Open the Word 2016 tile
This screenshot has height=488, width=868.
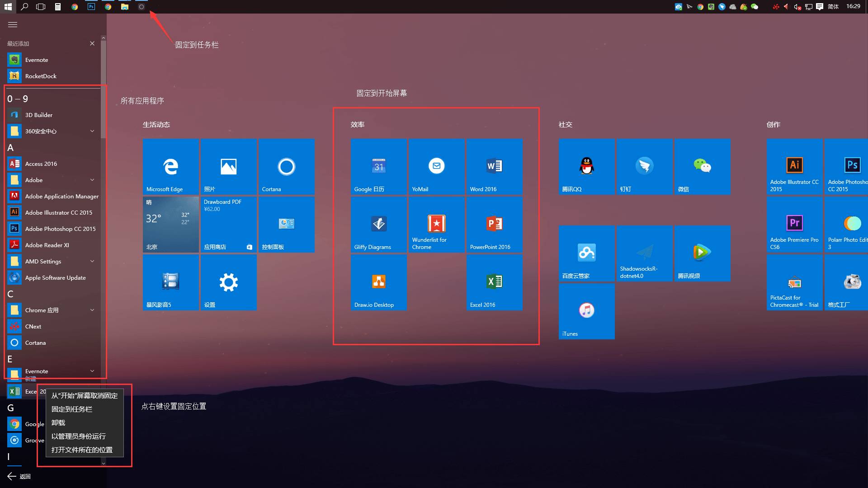point(494,166)
